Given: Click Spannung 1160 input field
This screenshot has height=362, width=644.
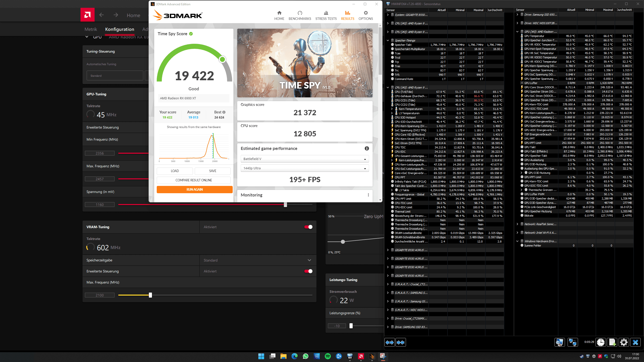Looking at the screenshot, I should (x=100, y=205).
